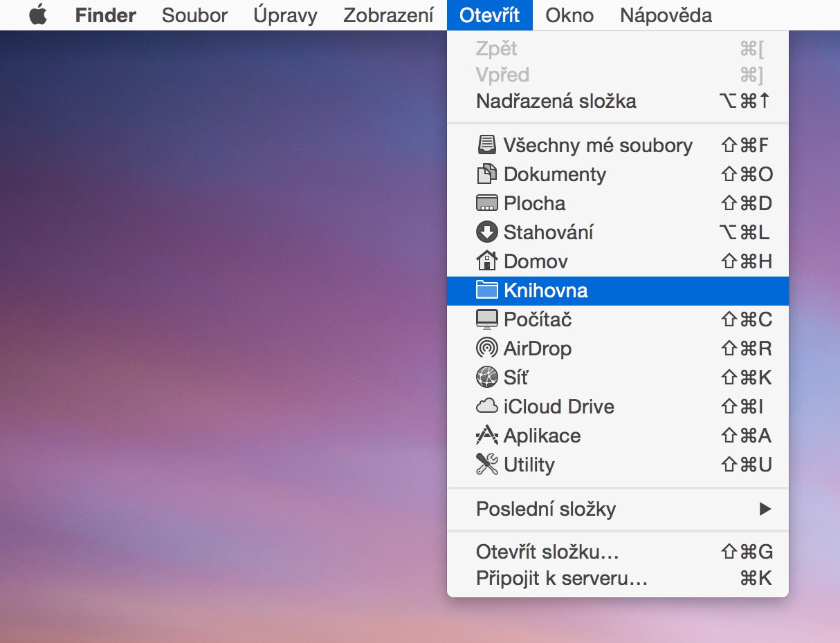Screen dimensions: 840x643
Task: Open the Nápověda menu
Action: [x=666, y=15]
